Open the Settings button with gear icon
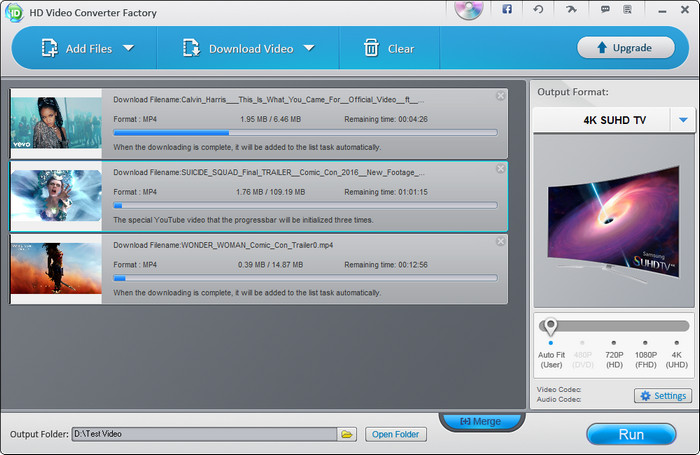Screen dimensions: 700x455 point(663,396)
